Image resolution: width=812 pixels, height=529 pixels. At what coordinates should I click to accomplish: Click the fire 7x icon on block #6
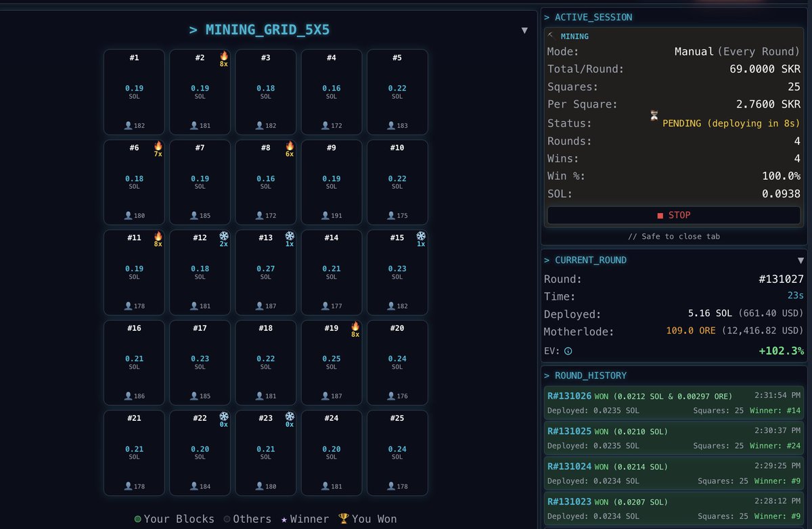(158, 145)
